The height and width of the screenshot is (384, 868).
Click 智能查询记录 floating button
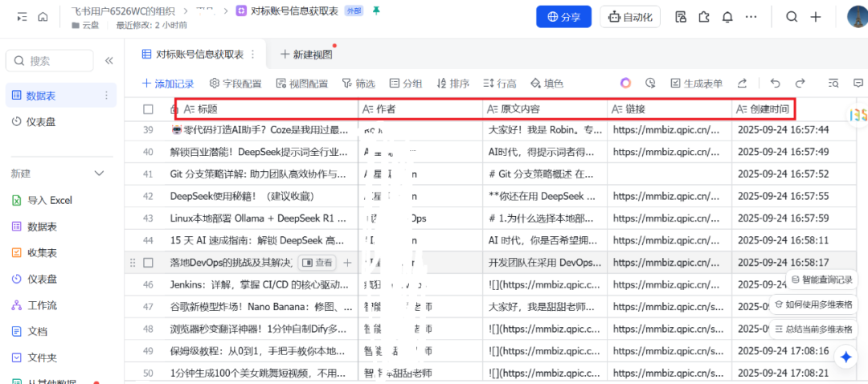[x=822, y=280]
